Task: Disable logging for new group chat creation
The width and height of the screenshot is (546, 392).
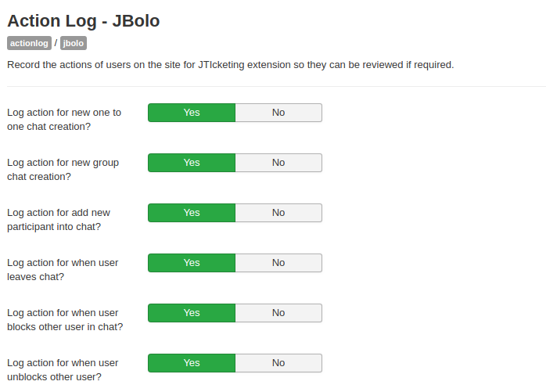Action: [x=278, y=163]
